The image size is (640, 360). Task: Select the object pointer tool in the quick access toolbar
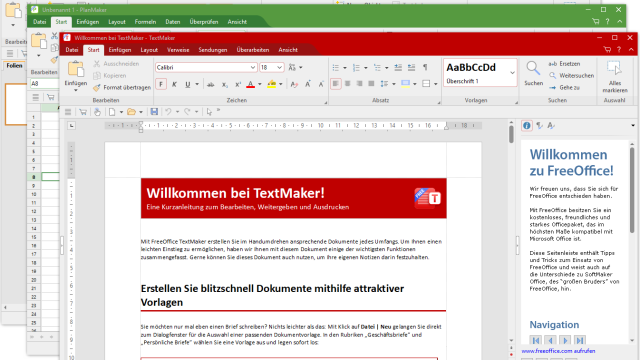(x=209, y=112)
